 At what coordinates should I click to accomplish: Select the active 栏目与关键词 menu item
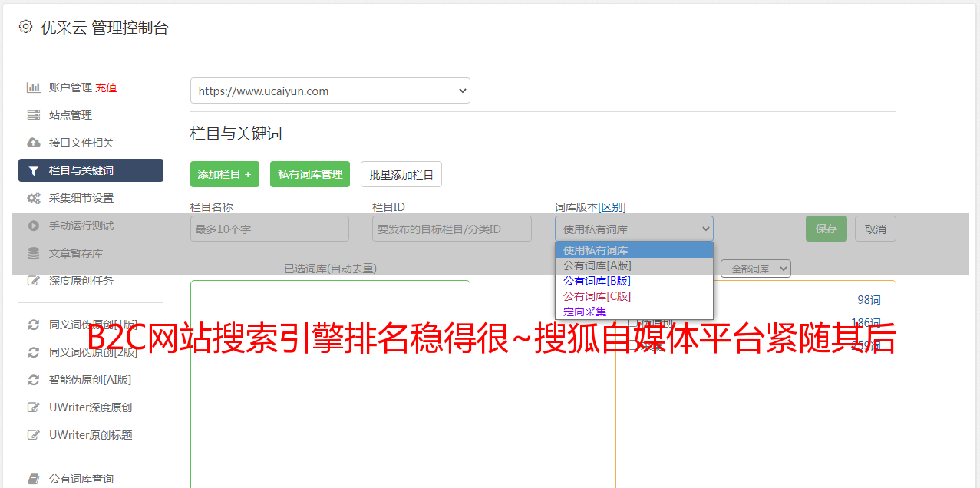pos(91,170)
